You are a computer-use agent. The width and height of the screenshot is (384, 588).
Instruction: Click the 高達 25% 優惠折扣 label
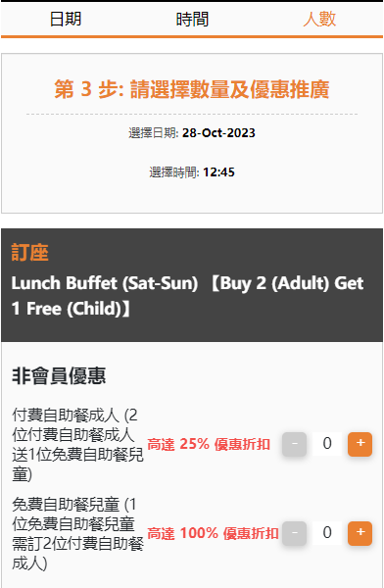[x=209, y=444]
